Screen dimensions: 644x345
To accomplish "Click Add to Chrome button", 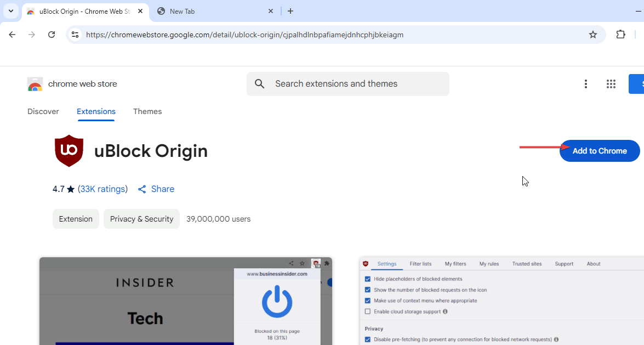I will click(x=599, y=151).
